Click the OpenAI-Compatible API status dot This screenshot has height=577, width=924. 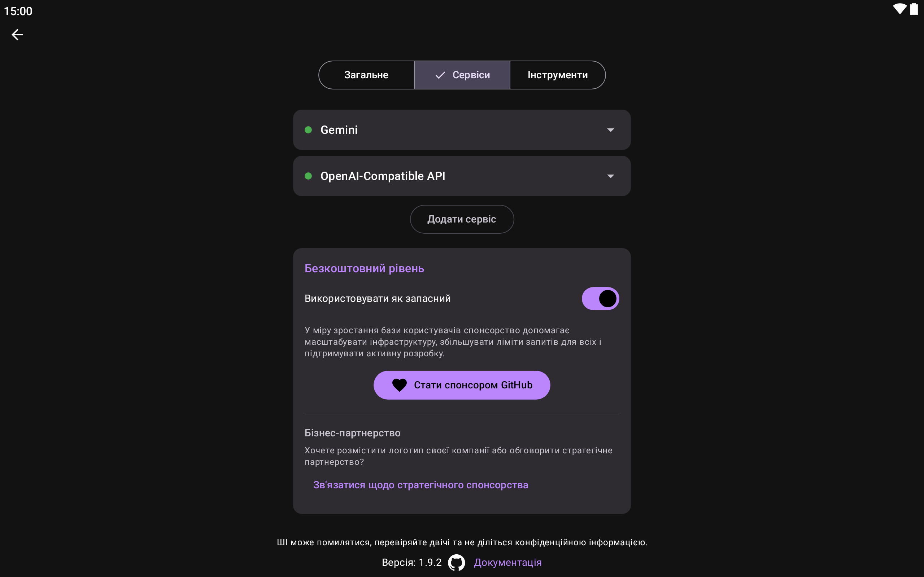click(x=308, y=176)
